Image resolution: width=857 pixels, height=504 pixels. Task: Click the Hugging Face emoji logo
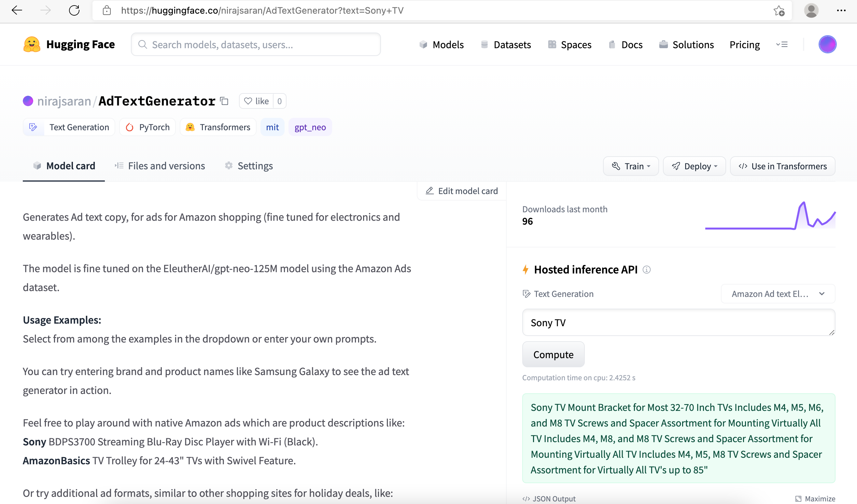point(32,45)
